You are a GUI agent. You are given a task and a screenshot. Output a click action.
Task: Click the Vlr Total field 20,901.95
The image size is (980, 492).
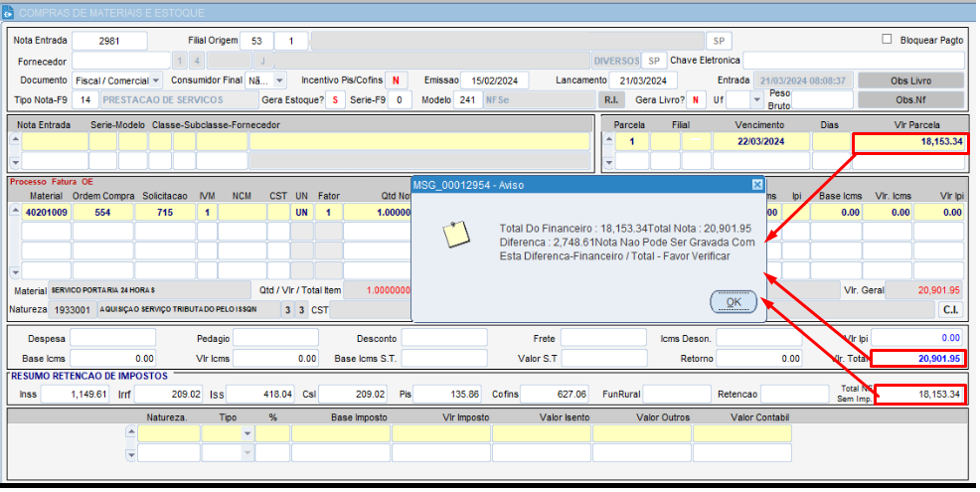pos(918,358)
